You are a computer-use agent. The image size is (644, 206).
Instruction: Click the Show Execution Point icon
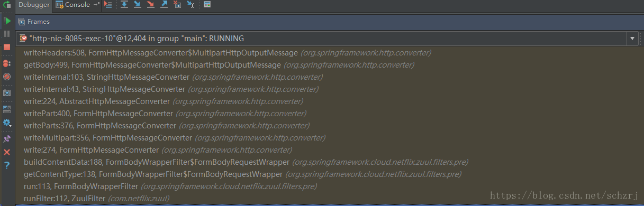(108, 5)
